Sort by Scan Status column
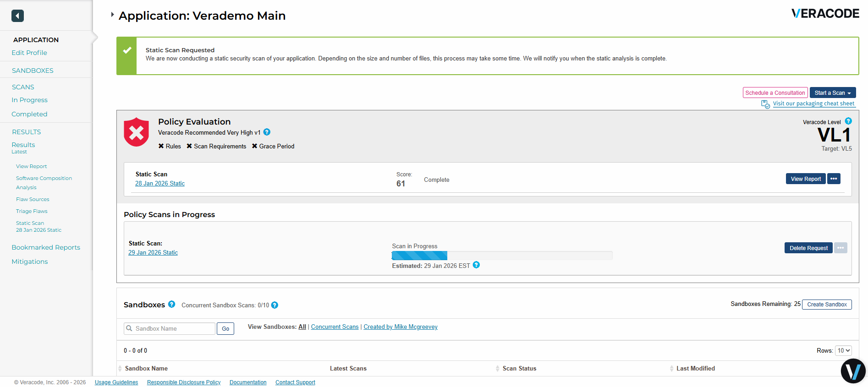 click(x=519, y=369)
